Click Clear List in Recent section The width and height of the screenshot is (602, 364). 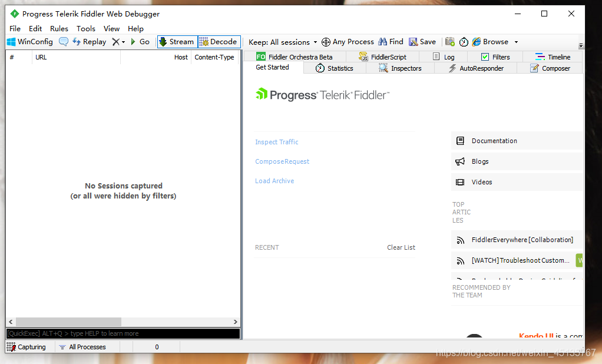pos(401,247)
